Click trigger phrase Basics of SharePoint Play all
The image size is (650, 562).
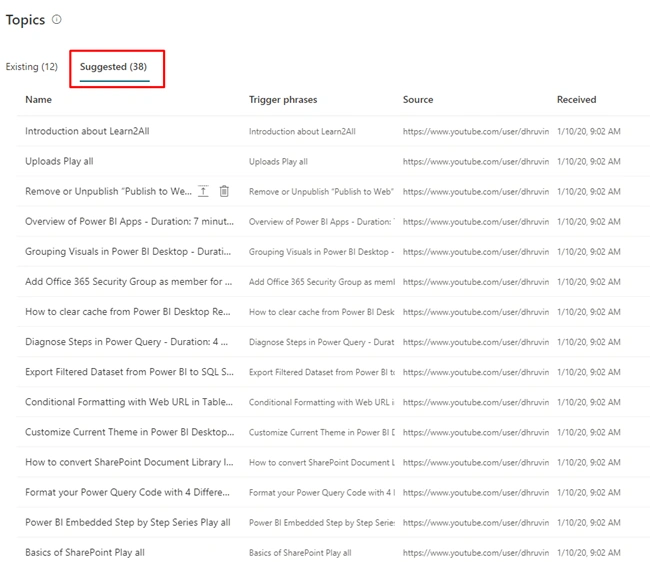[x=300, y=552]
